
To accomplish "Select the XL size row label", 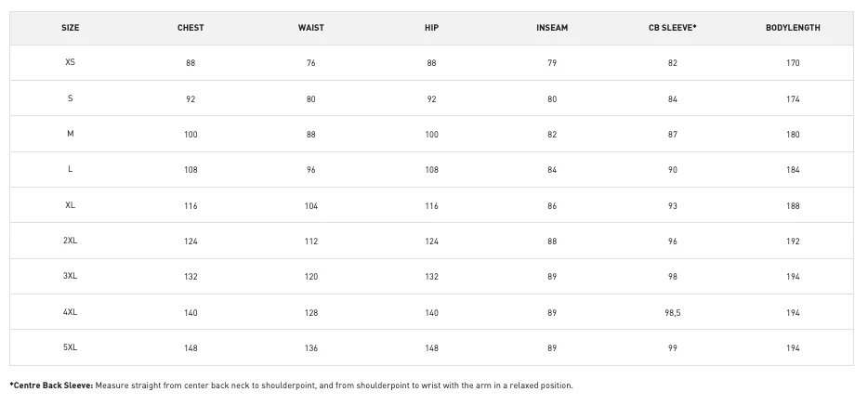I will [x=71, y=205].
